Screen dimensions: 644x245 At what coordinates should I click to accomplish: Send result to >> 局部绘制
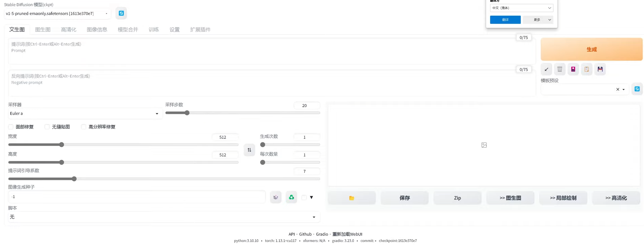click(563, 198)
